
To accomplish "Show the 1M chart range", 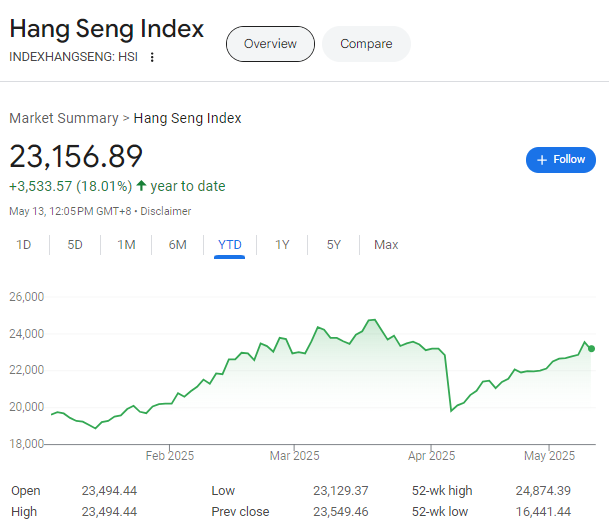I will 126,245.
